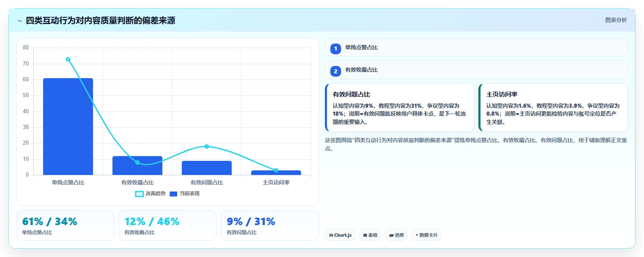Click the 改善趋势 cyan legend swatch
Screen dimensions: 644x257
click(139, 194)
